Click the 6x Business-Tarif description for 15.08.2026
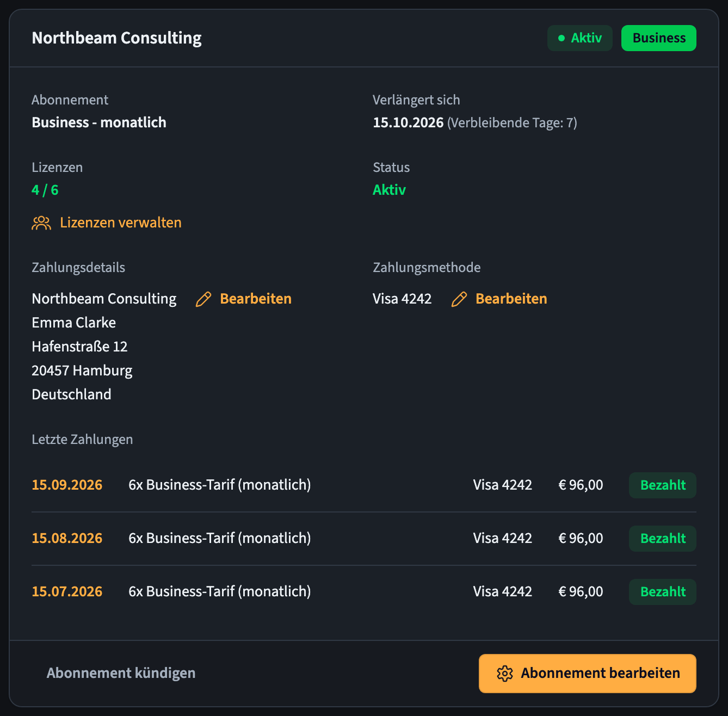Screen dimensions: 728x716 (x=220, y=538)
